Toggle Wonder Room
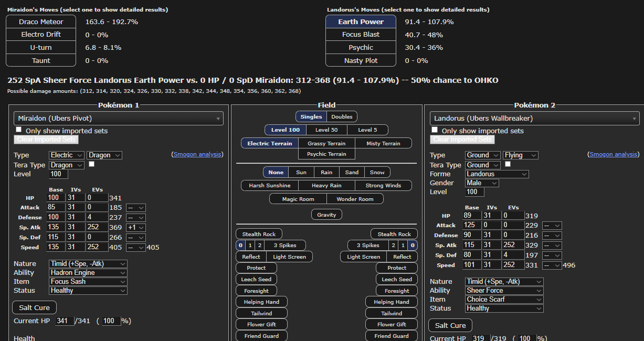This screenshot has height=341, width=644. pos(355,199)
